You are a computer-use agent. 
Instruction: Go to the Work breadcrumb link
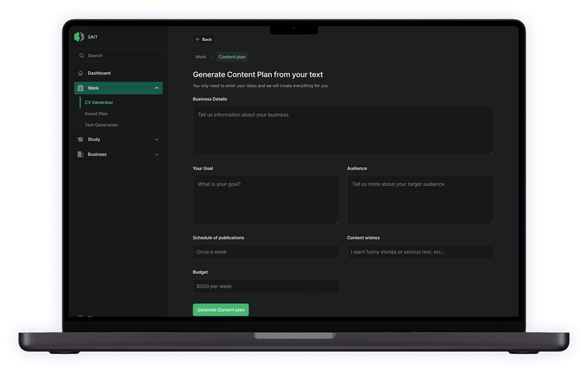point(201,57)
